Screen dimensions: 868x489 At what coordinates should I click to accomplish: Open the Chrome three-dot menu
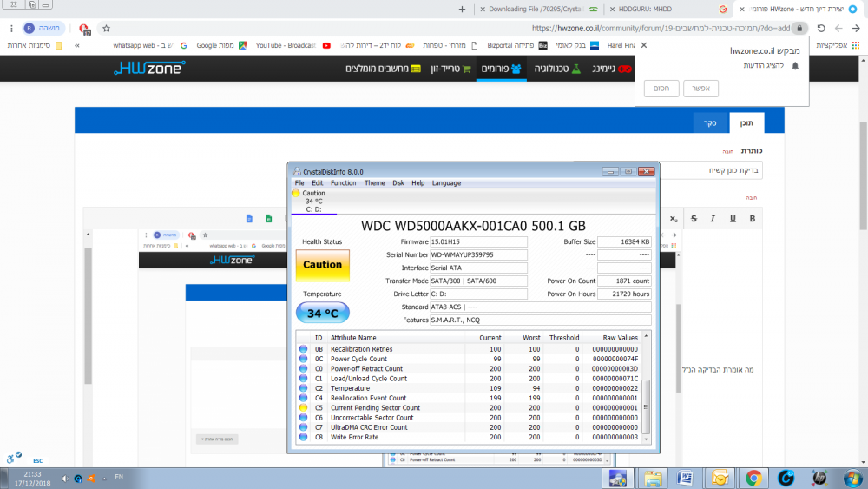pos(11,29)
